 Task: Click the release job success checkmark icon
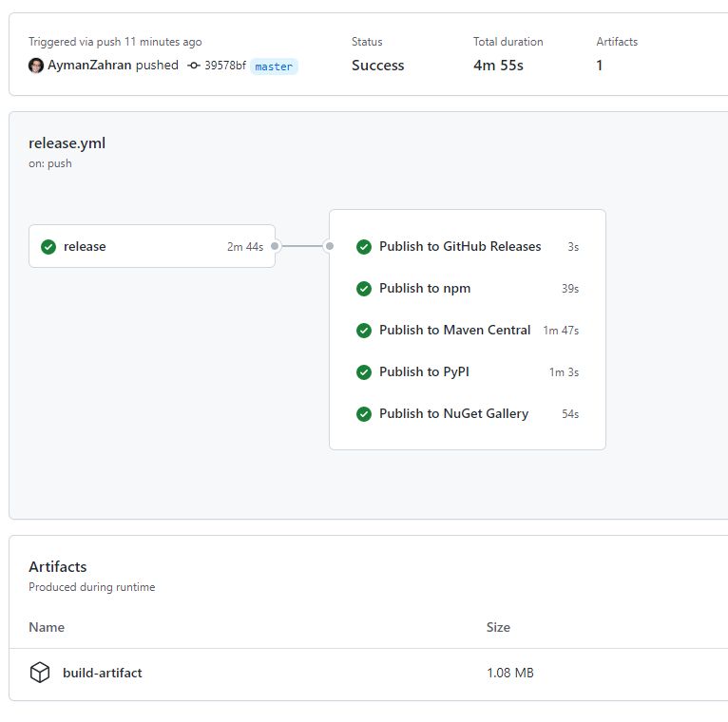coord(48,247)
